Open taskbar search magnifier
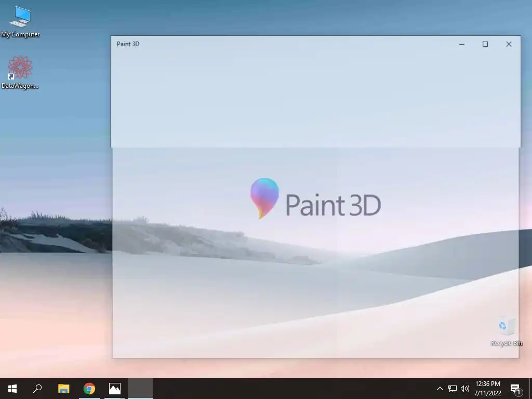532x399 pixels. [37, 389]
